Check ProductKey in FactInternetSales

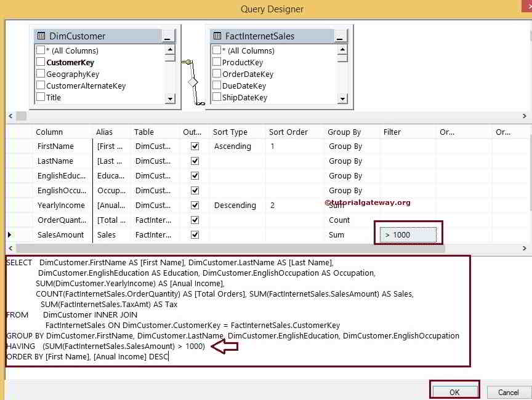click(217, 62)
